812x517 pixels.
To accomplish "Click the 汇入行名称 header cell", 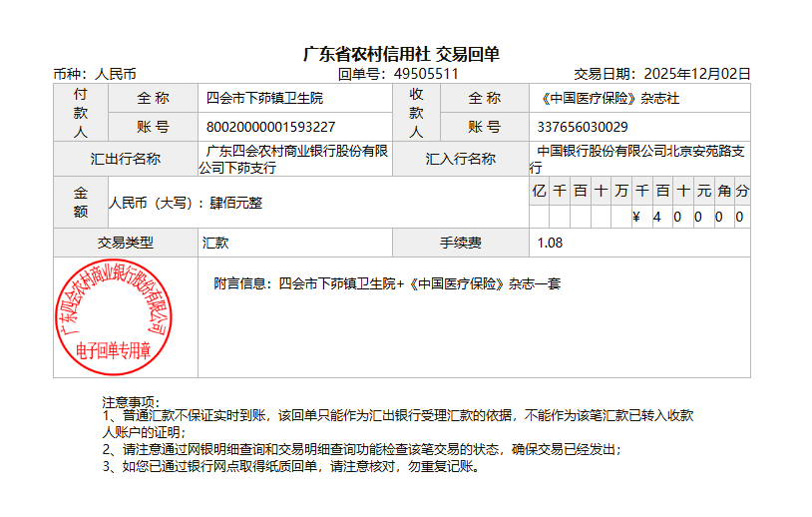I will (x=460, y=159).
